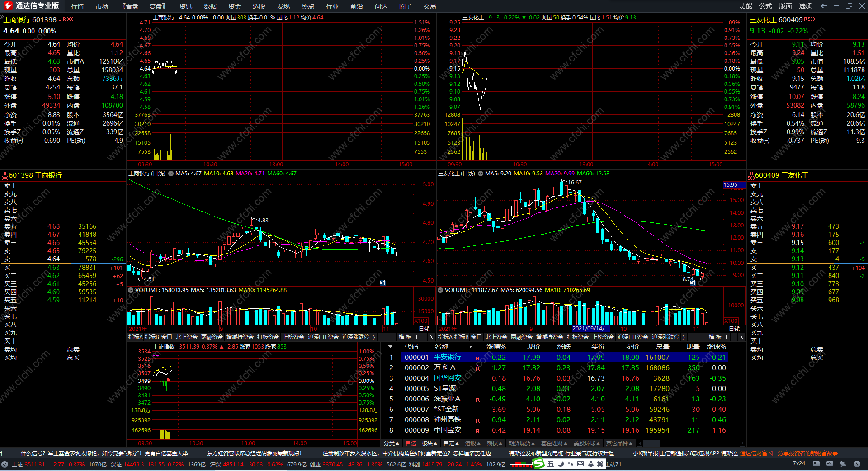Screen dimensions: 868x471
Task: Click 打板资金 button under 三友化工 chart
Action: (578, 337)
